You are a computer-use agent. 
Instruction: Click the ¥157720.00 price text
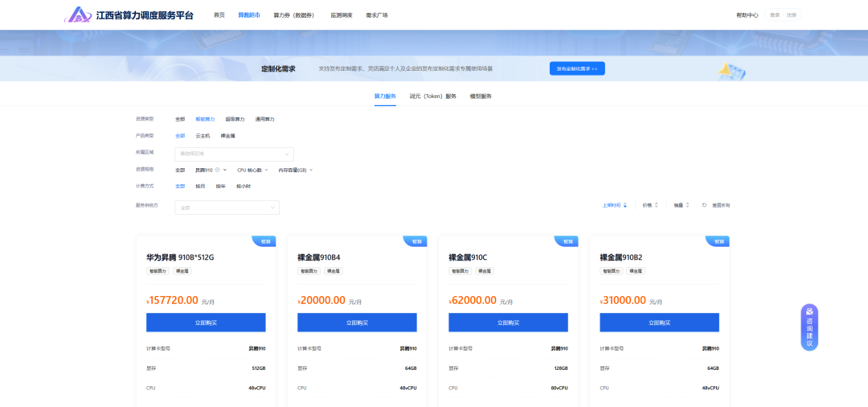pos(172,301)
